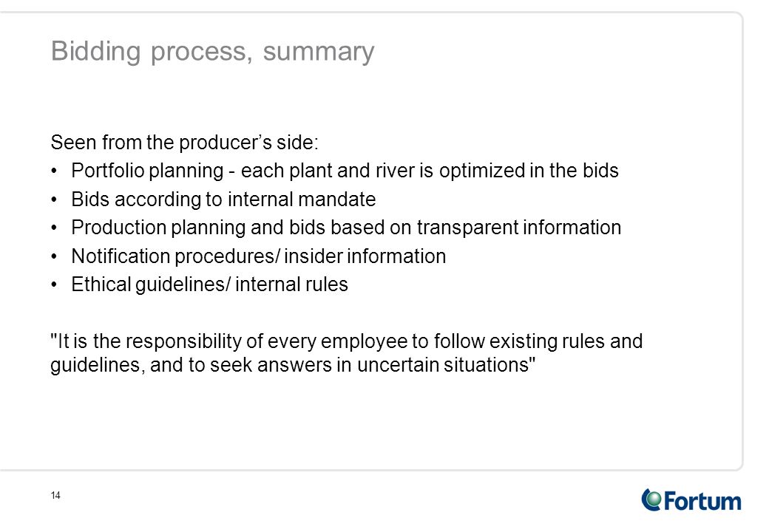Select the Portfolio planning bullet text

(345, 171)
